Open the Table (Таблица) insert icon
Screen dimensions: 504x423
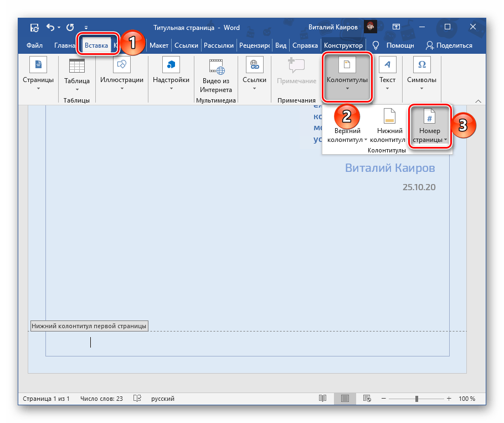[x=76, y=66]
